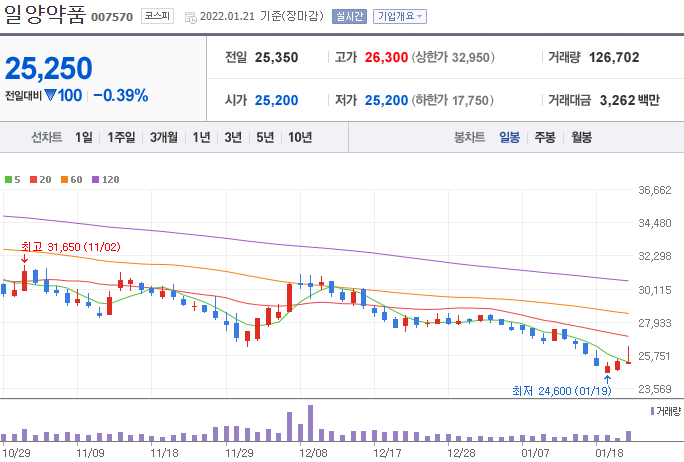This screenshot has height=462, width=684.
Task: Click the 최고 31,650 (11/02) marker
Action: [x=71, y=247]
